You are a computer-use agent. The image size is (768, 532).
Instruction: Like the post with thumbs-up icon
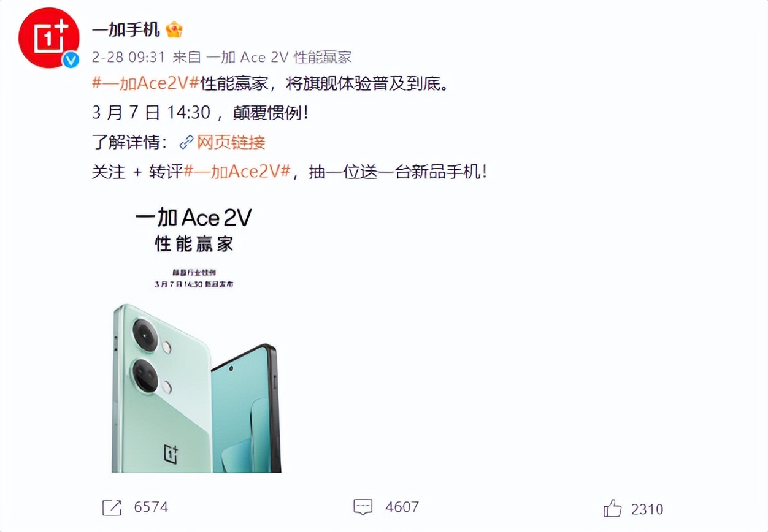[613, 508]
